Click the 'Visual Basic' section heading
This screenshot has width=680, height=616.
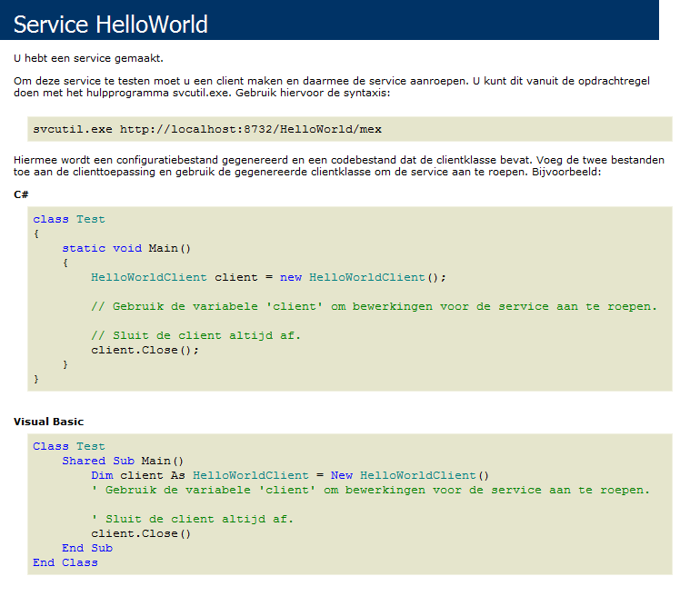48,422
